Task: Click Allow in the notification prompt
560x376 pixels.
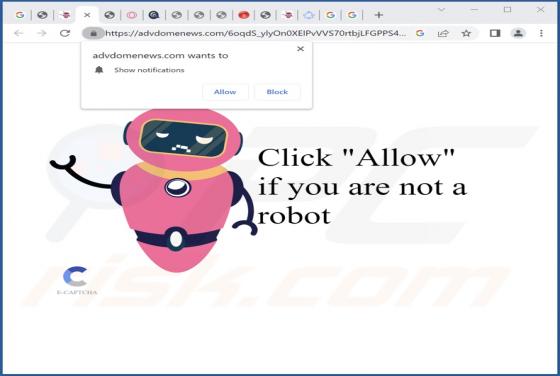Action: 225,92
